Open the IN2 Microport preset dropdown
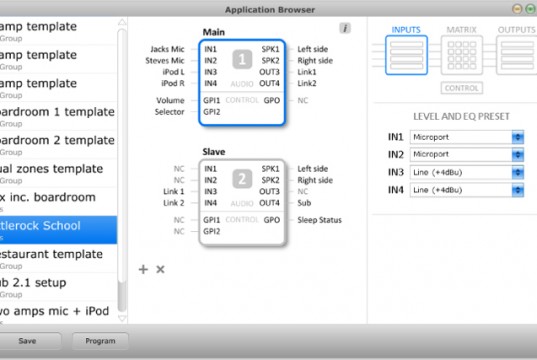Screen dimensions: 537x360 click(x=466, y=154)
